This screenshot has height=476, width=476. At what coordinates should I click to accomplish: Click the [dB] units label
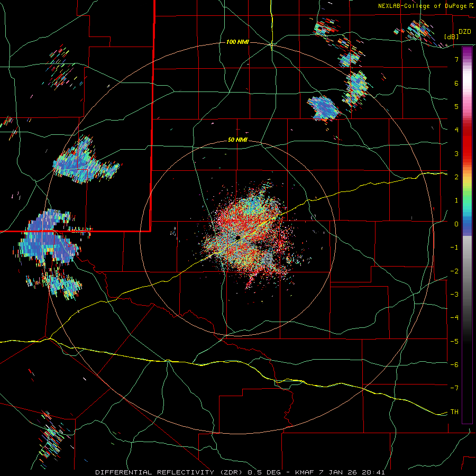pos(451,36)
